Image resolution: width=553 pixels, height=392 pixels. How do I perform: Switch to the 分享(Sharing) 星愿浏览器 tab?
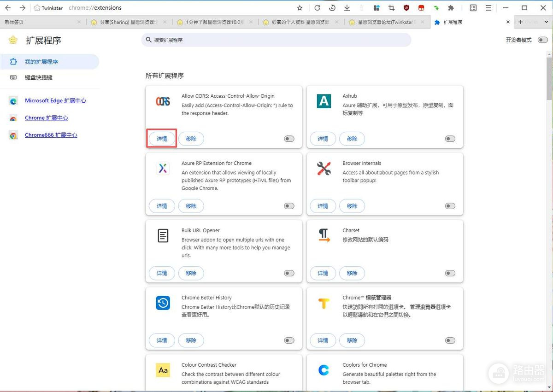(129, 22)
